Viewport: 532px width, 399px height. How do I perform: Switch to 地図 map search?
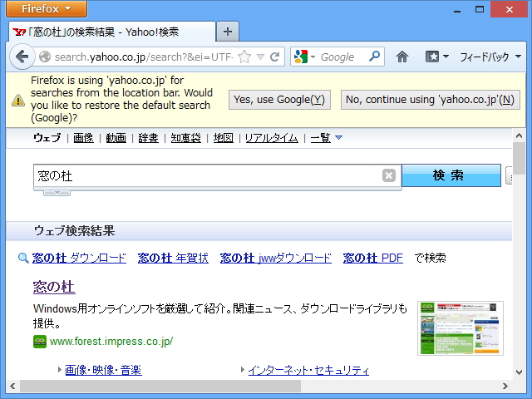coord(224,138)
